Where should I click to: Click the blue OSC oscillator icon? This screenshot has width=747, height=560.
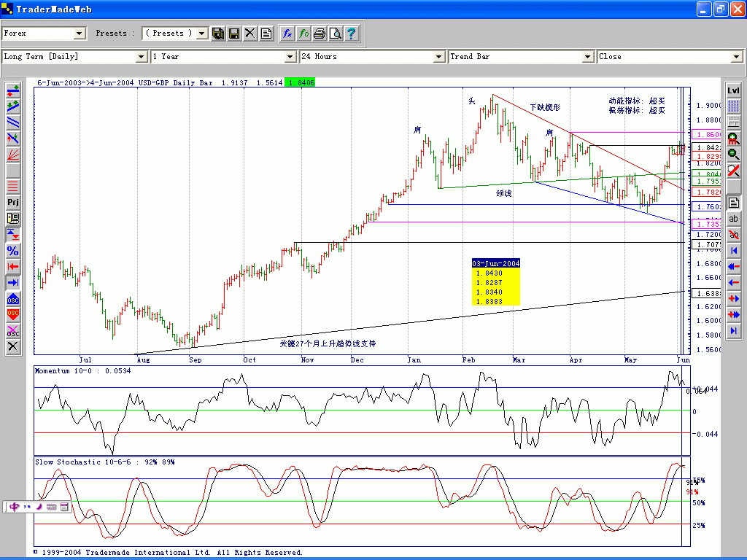click(x=13, y=298)
